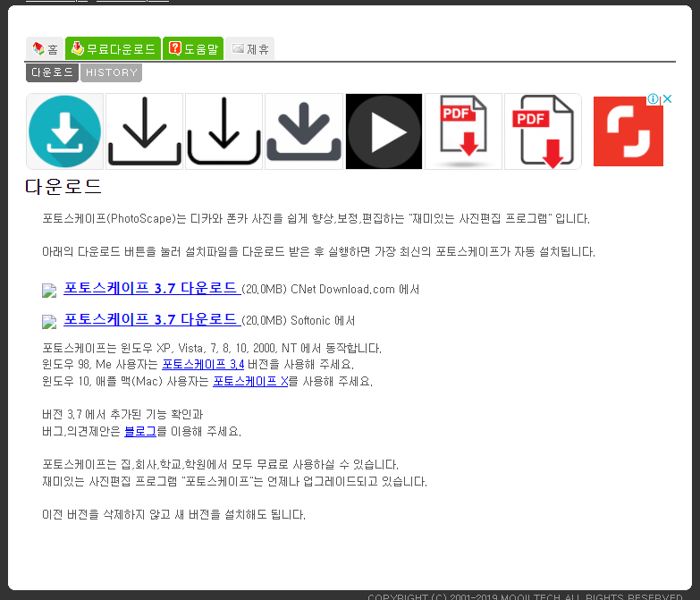The width and height of the screenshot is (700, 600).
Task: Switch to the HISTORY sub-tab
Action: [x=111, y=72]
